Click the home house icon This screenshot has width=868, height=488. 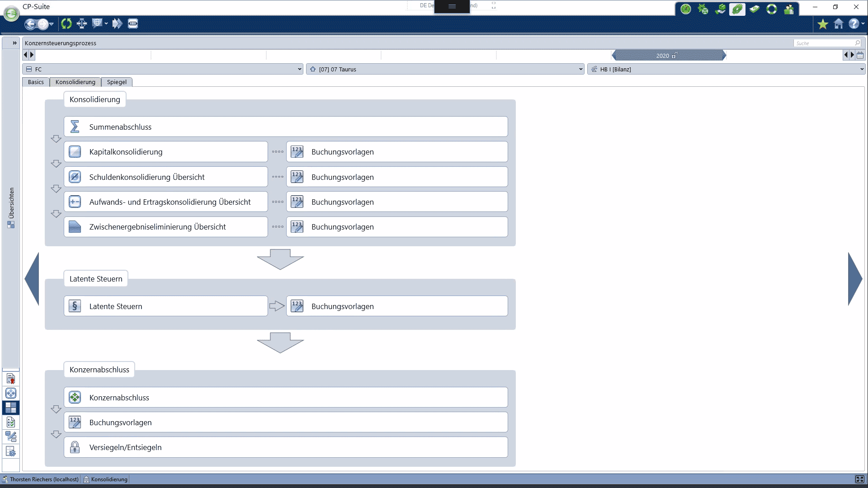pyautogui.click(x=839, y=24)
